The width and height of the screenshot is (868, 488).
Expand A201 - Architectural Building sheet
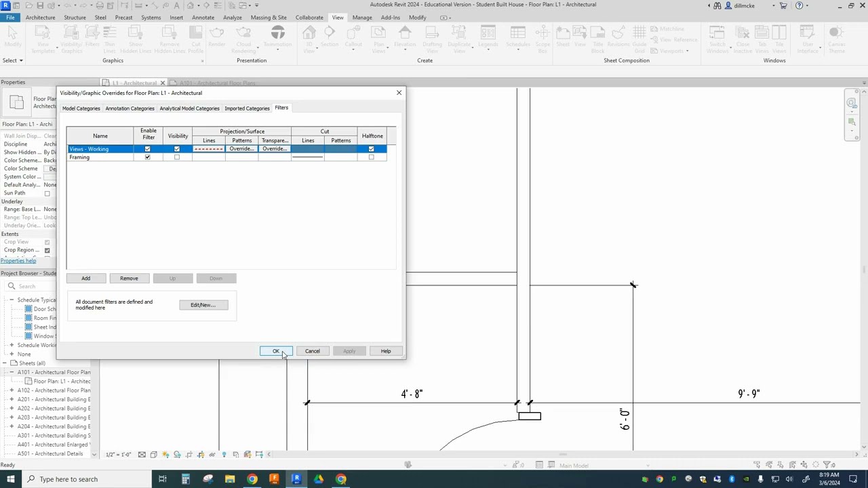(x=12, y=399)
